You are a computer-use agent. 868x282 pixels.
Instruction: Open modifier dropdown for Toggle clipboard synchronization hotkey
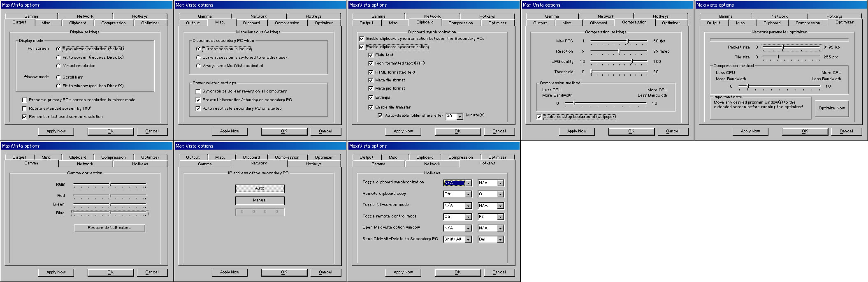468,183
